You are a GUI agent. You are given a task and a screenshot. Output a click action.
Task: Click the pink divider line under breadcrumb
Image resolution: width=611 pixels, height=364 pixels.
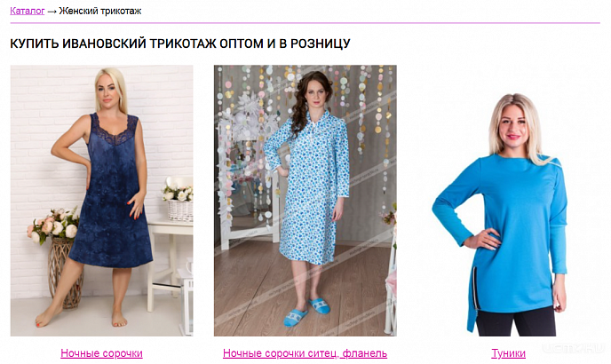[305, 23]
